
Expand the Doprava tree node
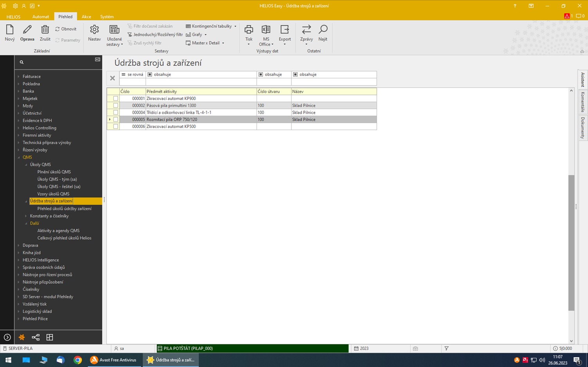coord(18,245)
